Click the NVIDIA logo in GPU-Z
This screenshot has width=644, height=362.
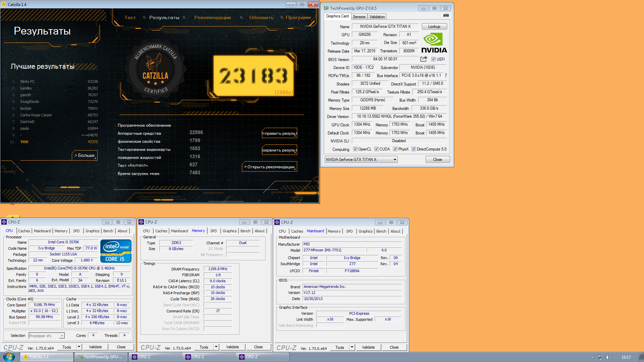[x=434, y=43]
